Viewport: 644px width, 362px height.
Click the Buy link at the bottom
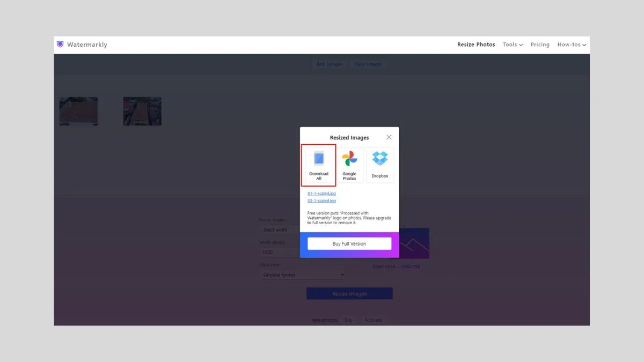[x=348, y=320]
